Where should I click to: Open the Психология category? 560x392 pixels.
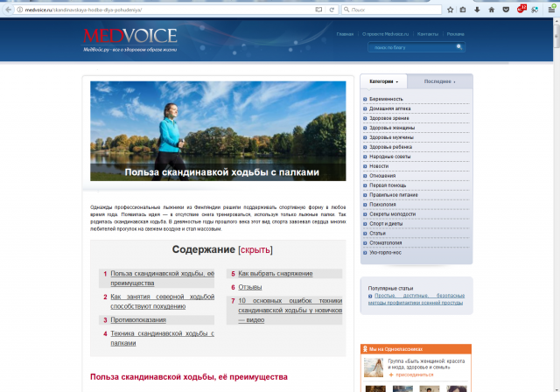coord(382,205)
